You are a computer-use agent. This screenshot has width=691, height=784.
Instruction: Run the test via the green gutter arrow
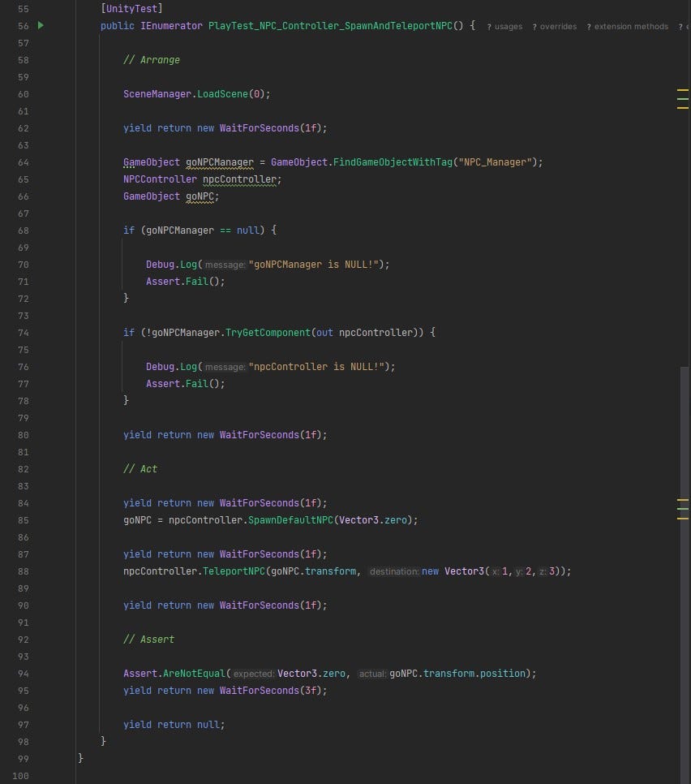[x=41, y=25]
